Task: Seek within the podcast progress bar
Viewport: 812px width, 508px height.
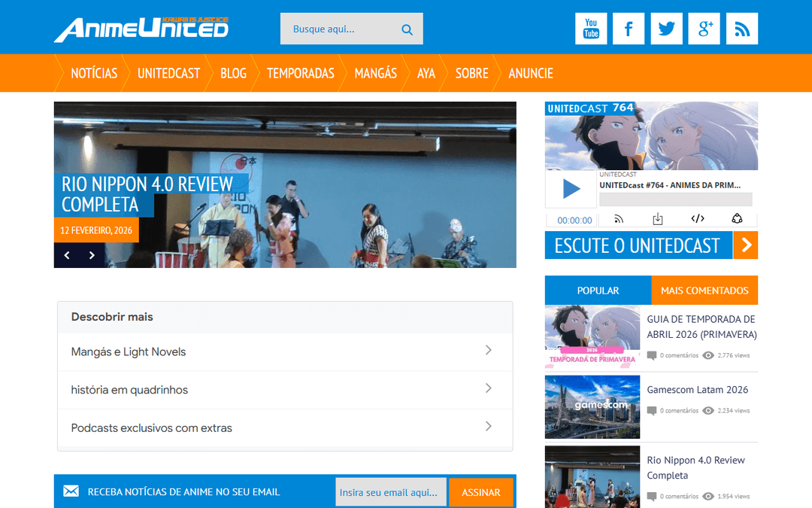Action: 676,199
